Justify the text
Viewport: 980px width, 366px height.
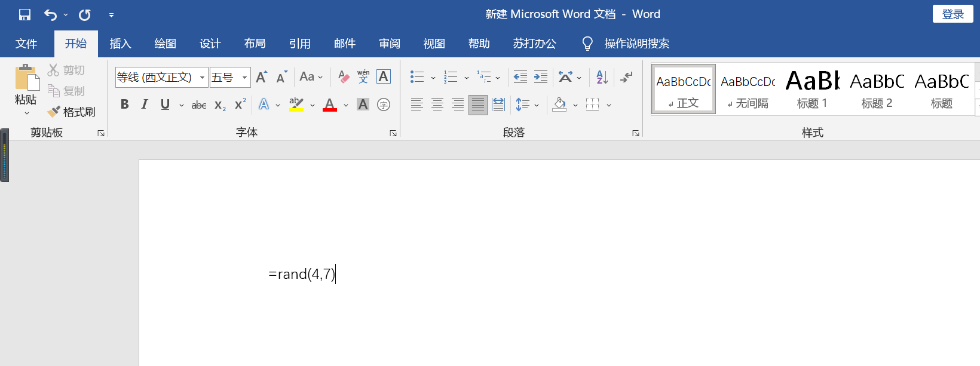[478, 105]
